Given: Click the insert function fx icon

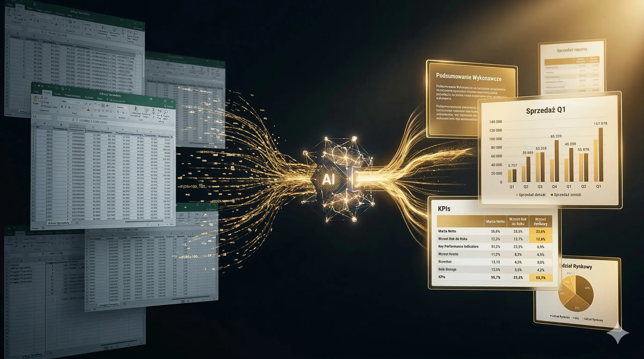Looking at the screenshot, I should 73,120.
